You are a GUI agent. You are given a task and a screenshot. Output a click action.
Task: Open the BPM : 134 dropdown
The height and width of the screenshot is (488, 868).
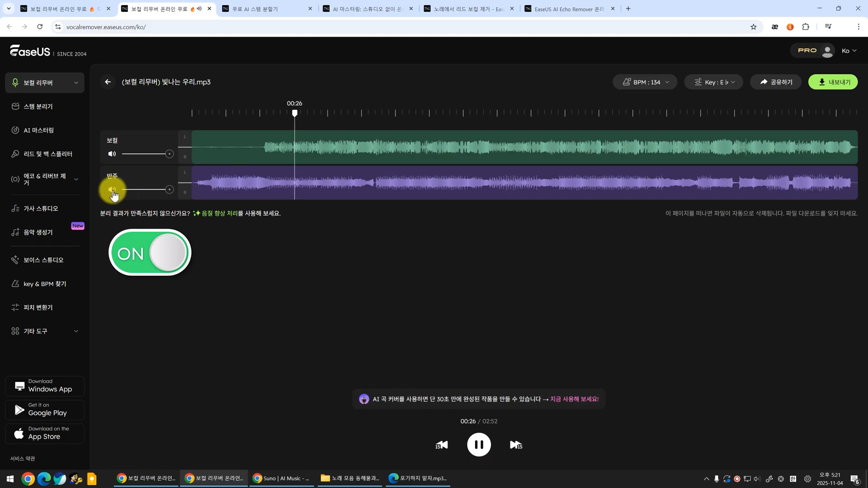(645, 82)
